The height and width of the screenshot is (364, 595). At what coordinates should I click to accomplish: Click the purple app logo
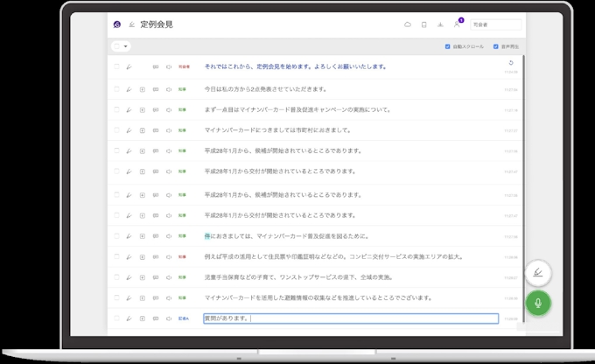[117, 24]
